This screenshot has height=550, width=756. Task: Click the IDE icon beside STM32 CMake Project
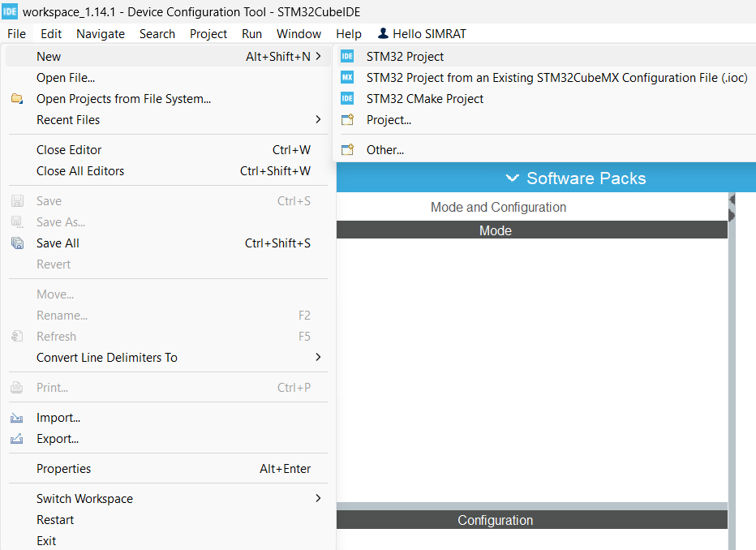(347, 99)
